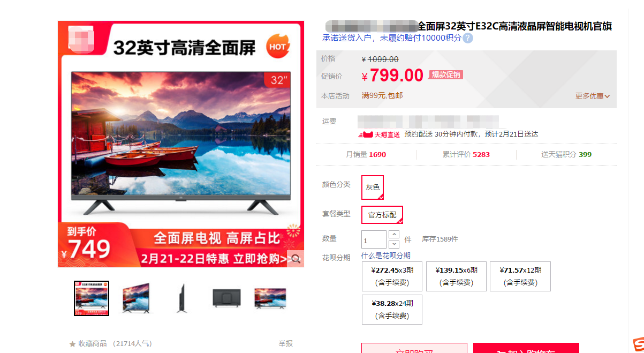Open the 什么是花呗分期 explanation link
Image resolution: width=644 pixels, height=353 pixels.
pos(386,256)
